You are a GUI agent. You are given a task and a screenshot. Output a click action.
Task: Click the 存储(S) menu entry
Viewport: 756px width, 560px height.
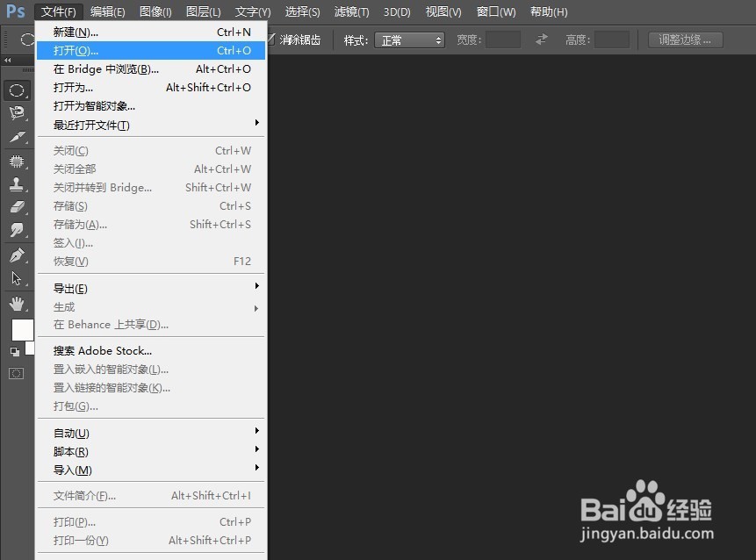click(151, 205)
